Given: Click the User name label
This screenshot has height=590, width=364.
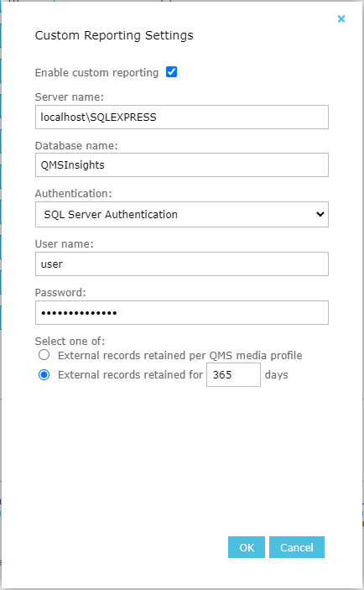Looking at the screenshot, I should click(x=64, y=244).
